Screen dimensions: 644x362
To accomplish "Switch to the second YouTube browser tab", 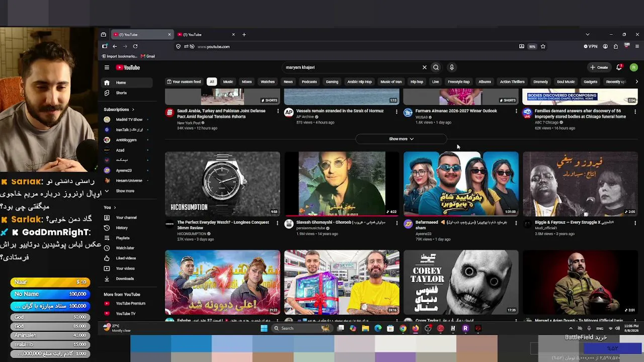I will (206, 35).
